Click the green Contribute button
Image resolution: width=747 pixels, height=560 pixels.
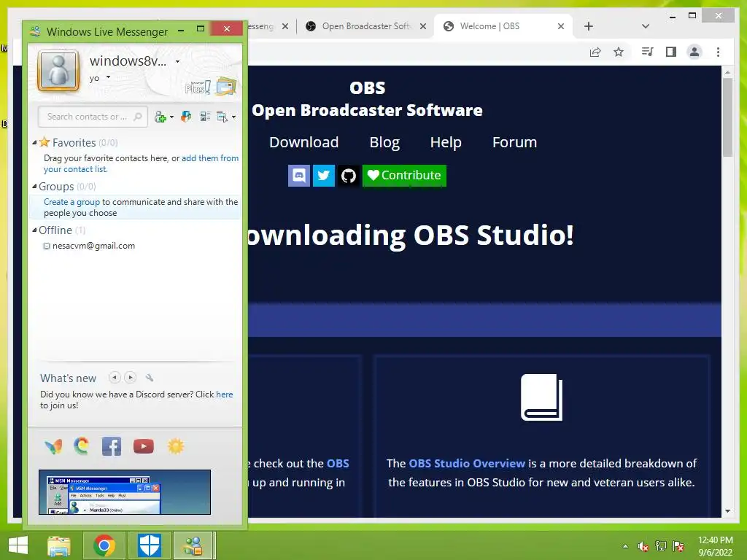404,176
